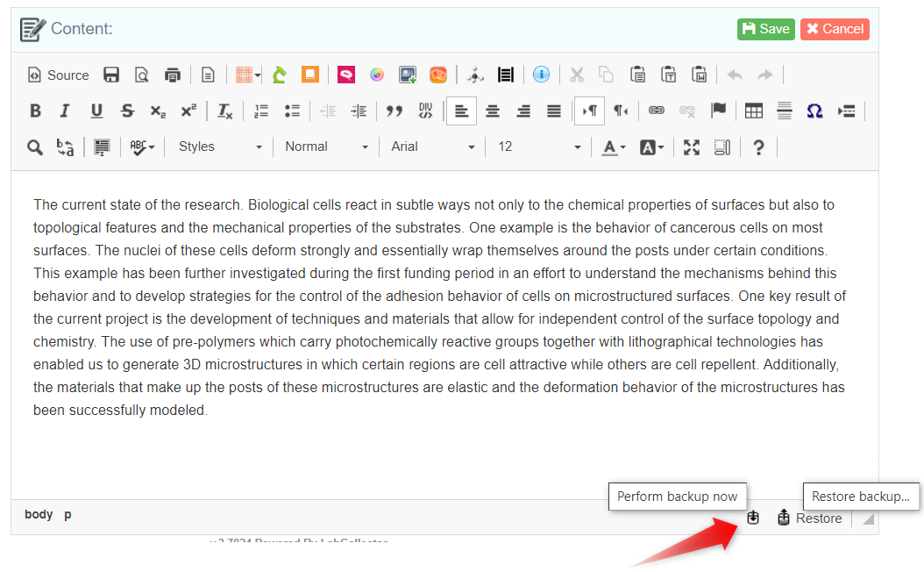
Task: Click the Redo arrow
Action: coord(765,75)
